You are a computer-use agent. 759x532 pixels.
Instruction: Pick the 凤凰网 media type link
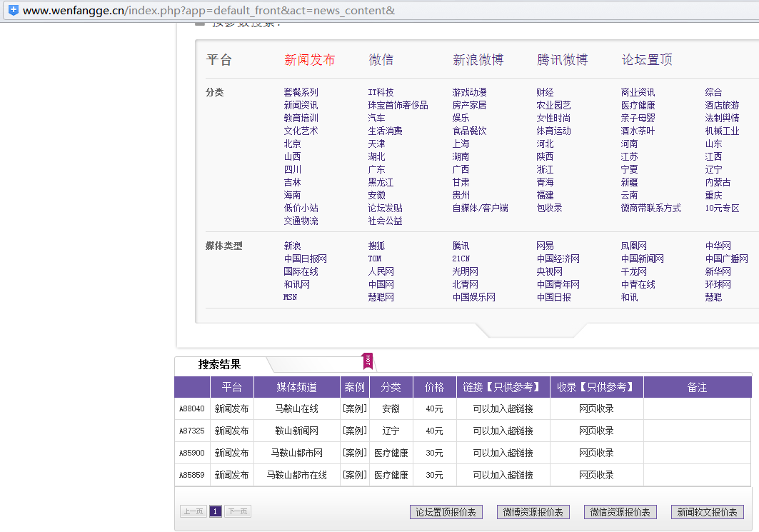(633, 246)
